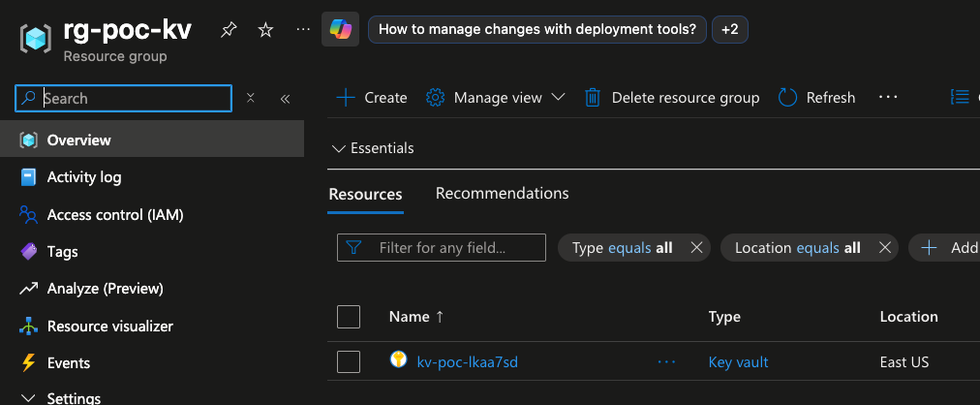Open more options ellipsis beside the title
This screenshot has width=980, height=405.
[x=303, y=29]
